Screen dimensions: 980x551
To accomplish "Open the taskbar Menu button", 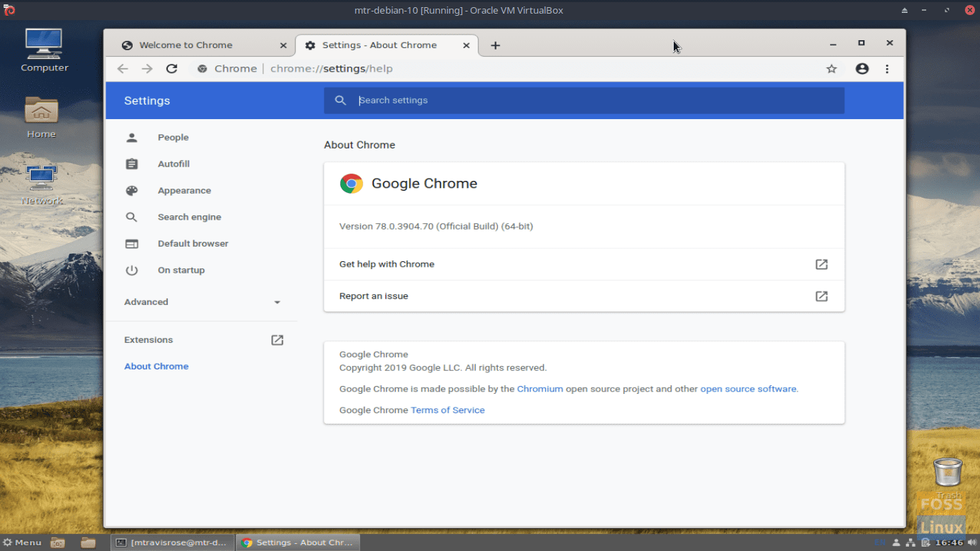I will point(22,542).
